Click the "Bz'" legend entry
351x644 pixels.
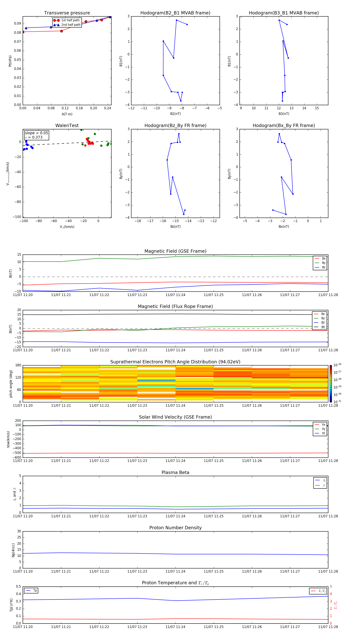click(320, 323)
